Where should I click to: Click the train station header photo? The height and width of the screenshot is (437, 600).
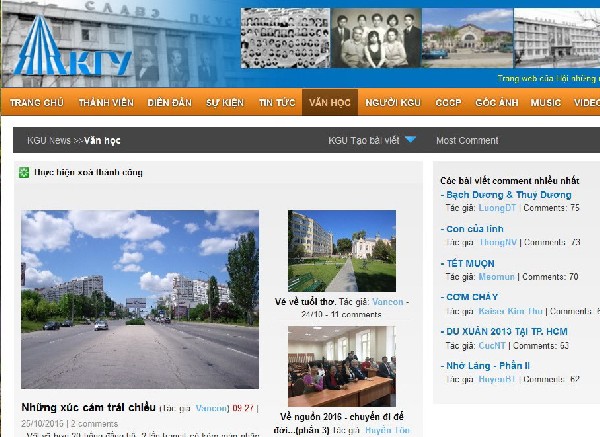pyautogui.click(x=467, y=38)
